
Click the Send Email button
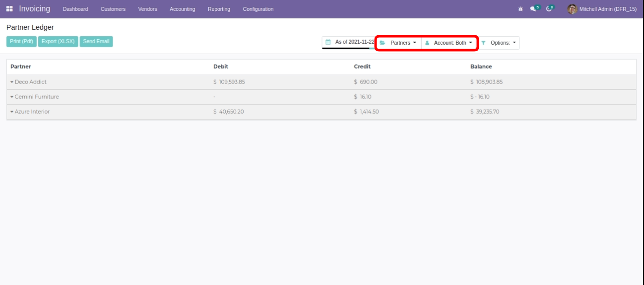96,42
